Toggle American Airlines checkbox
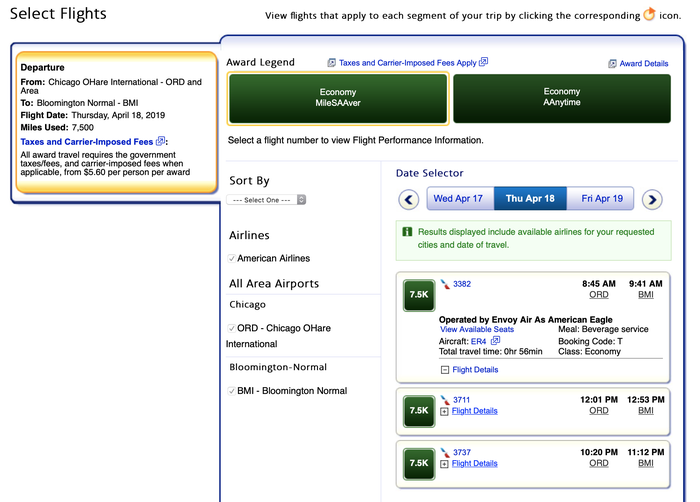Image resolution: width=700 pixels, height=502 pixels. click(232, 258)
